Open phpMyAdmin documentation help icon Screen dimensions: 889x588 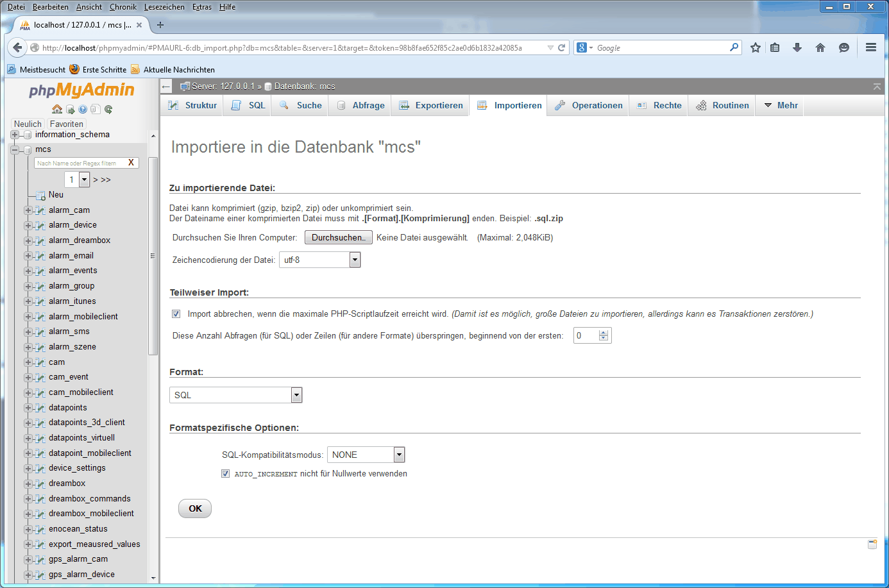click(x=83, y=110)
